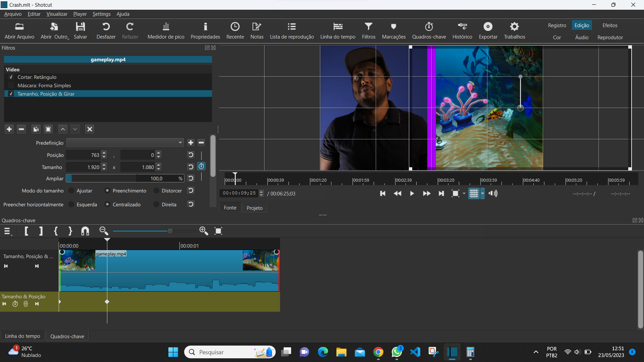The image size is (644, 362).
Task: Increase timecode stepper arrow
Action: coord(261,192)
